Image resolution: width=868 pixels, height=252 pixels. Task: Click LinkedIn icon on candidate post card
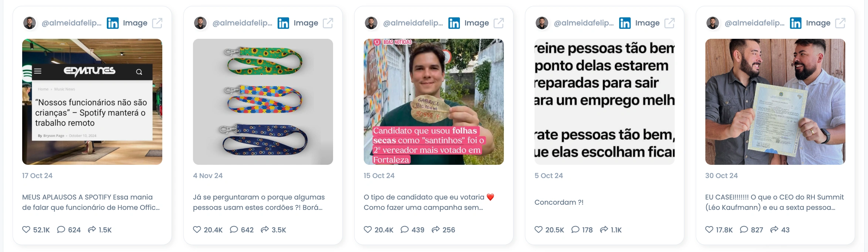point(454,23)
